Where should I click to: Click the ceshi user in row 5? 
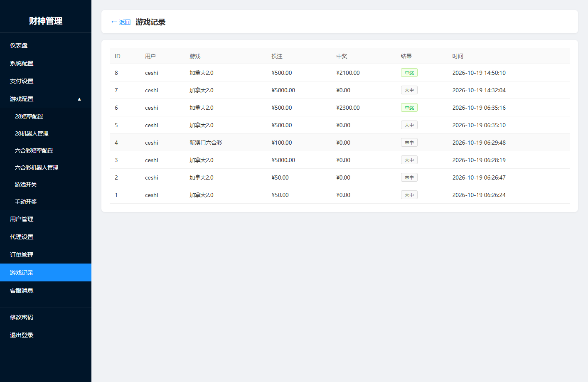pos(152,125)
